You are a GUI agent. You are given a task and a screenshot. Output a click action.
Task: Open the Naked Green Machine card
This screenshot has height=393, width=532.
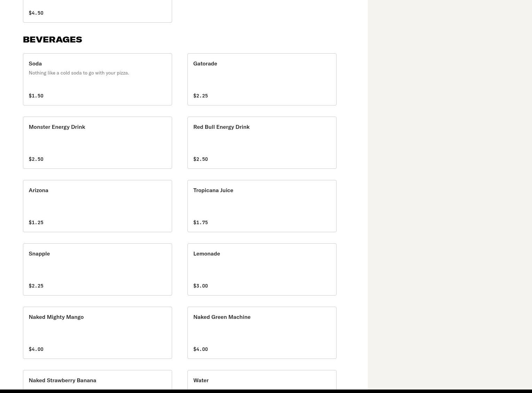(262, 333)
